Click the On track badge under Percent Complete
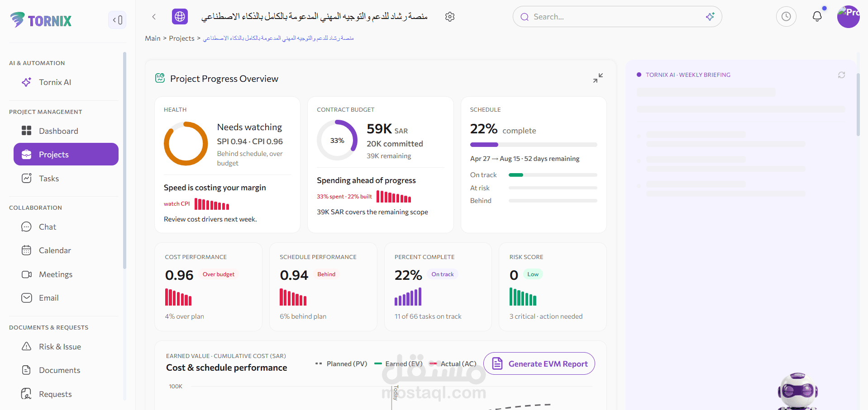The height and width of the screenshot is (410, 868). tap(443, 274)
